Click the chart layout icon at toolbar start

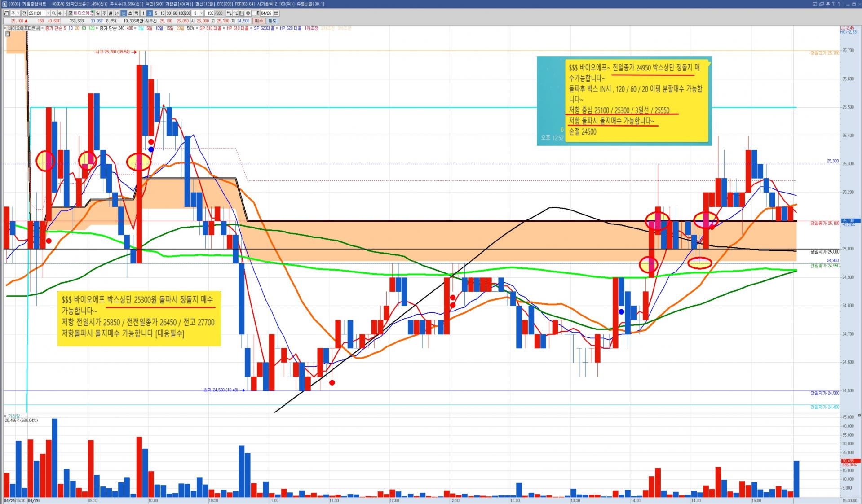pyautogui.click(x=6, y=13)
